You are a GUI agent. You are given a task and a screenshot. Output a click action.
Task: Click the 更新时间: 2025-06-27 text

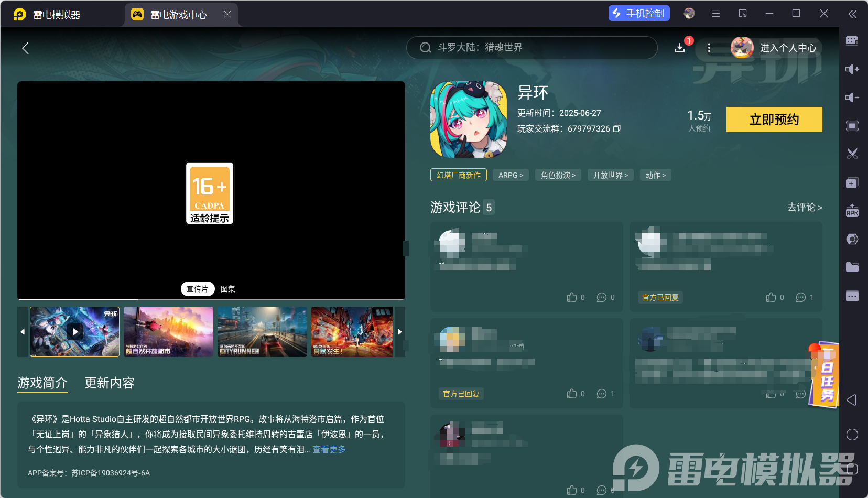coord(559,113)
